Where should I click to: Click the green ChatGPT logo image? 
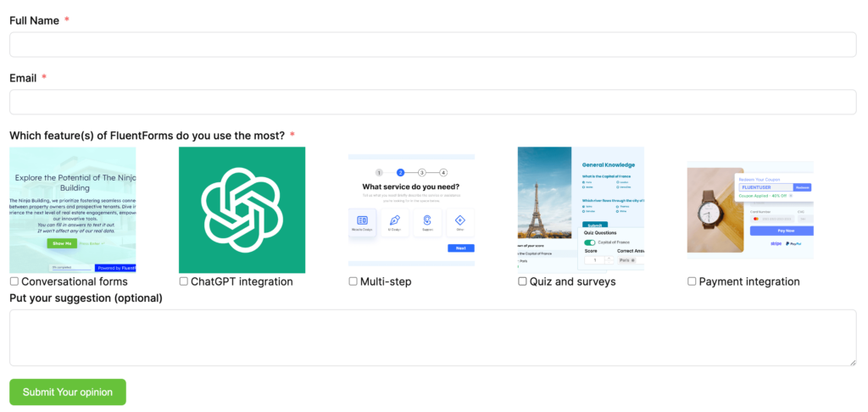(x=242, y=210)
